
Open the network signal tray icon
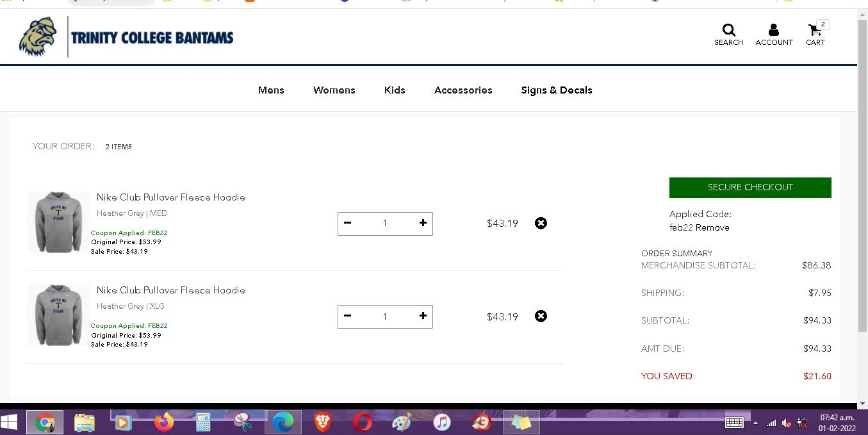(771, 423)
